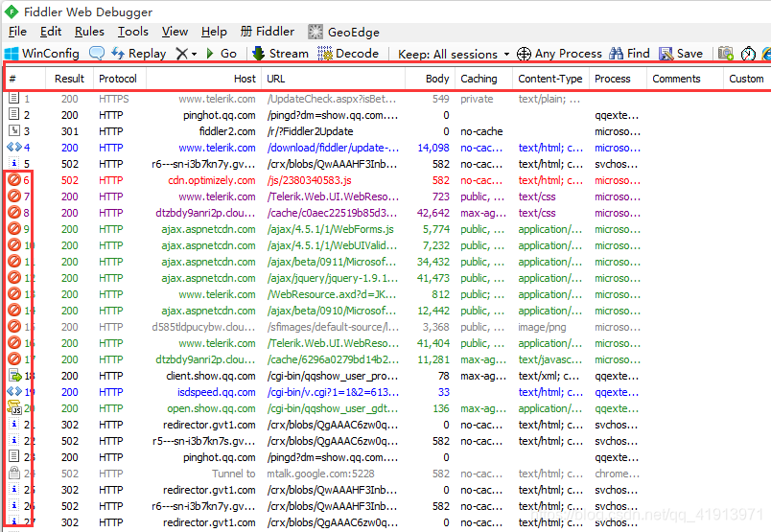Image resolution: width=771 pixels, height=532 pixels.
Task: Select text/xml content-type cell
Action: [x=549, y=376]
